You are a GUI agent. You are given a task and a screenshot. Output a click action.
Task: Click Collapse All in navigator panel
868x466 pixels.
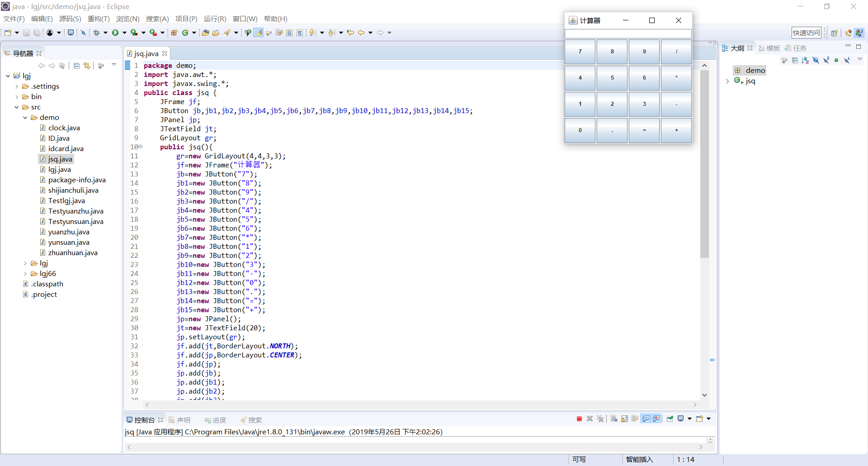(x=76, y=66)
